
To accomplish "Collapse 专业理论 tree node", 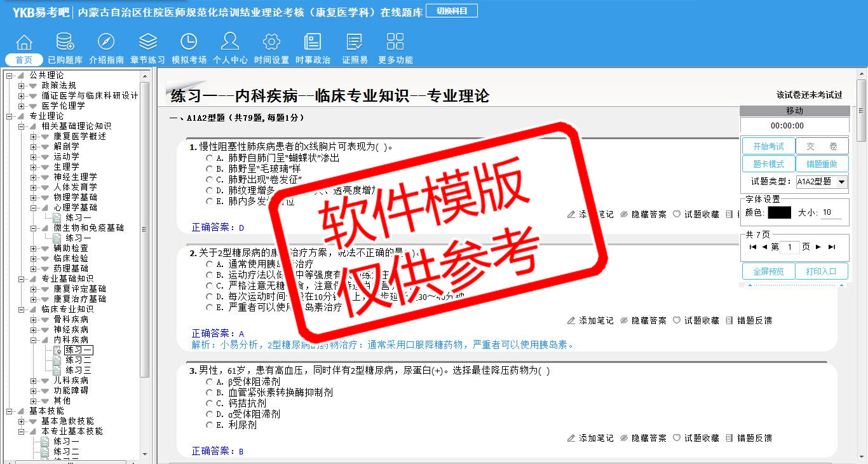I will pos(10,116).
